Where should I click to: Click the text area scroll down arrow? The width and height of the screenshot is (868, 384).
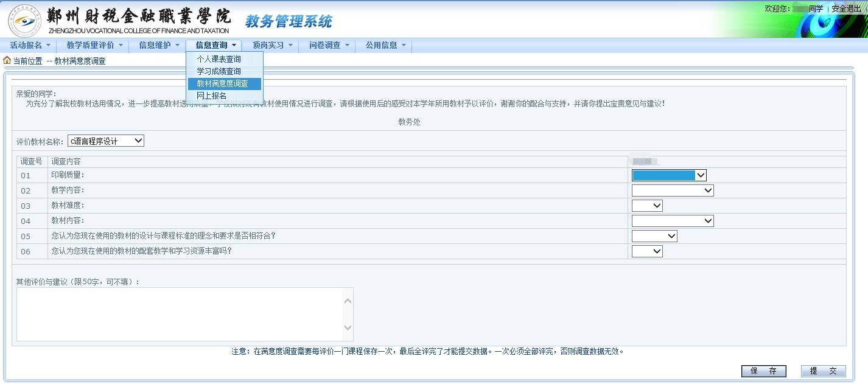pyautogui.click(x=348, y=327)
